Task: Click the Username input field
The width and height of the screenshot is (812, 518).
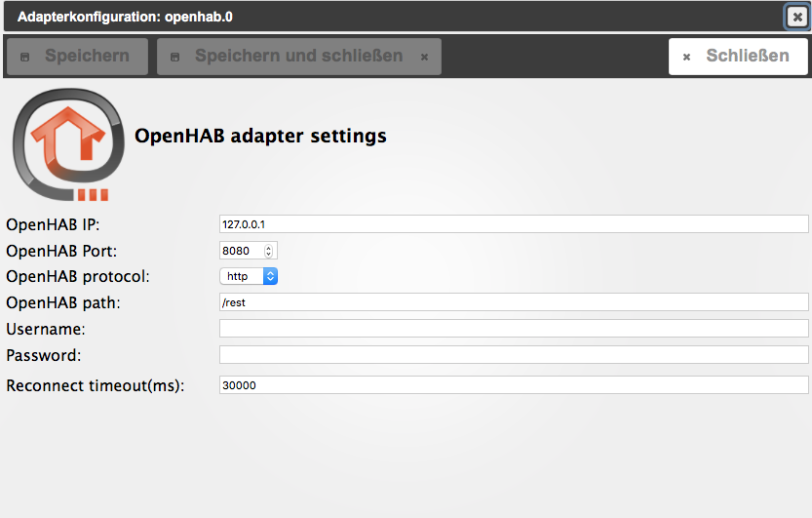Action: (514, 329)
